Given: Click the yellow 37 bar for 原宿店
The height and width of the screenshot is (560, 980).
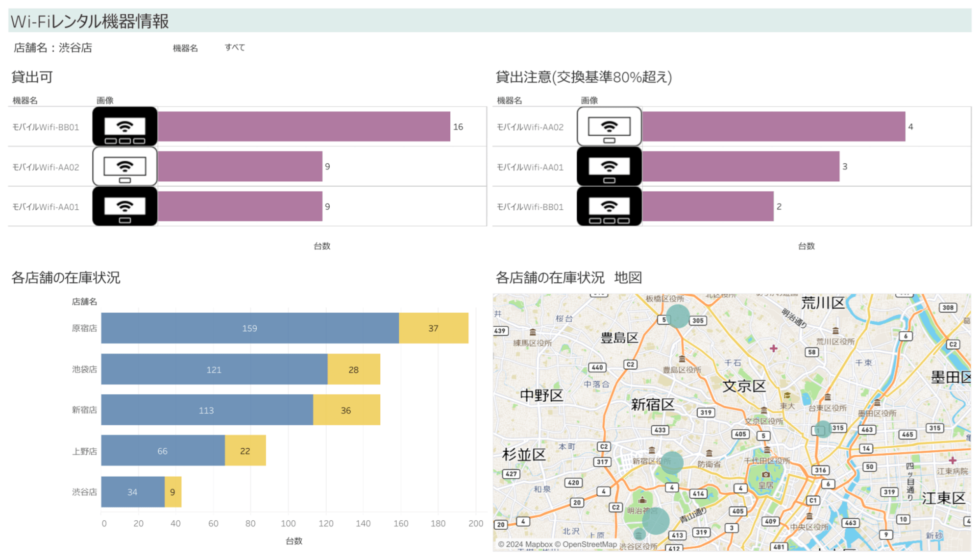Looking at the screenshot, I should pos(434,328).
